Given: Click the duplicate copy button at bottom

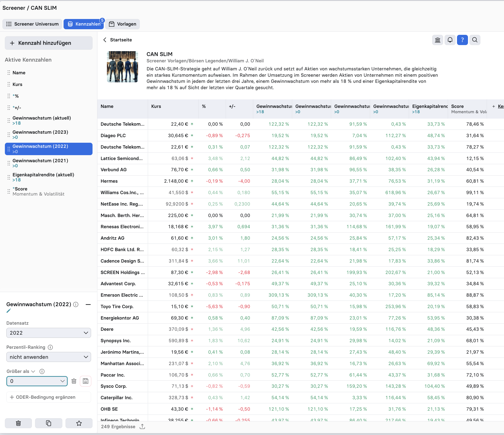Looking at the screenshot, I should (48, 423).
